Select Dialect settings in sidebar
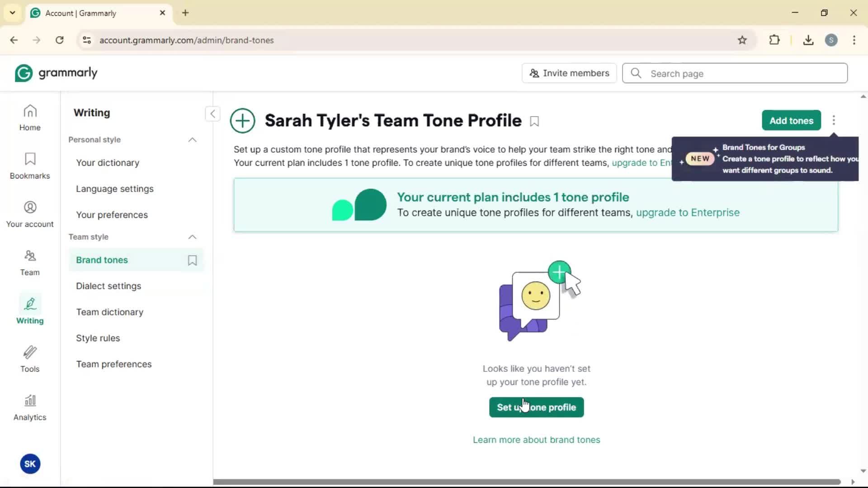Viewport: 868px width, 488px height. [x=108, y=286]
